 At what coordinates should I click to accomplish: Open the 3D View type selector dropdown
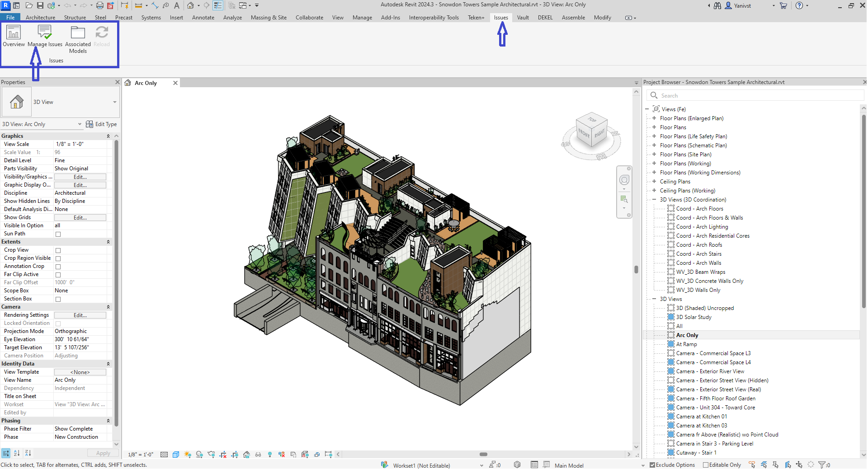click(115, 102)
